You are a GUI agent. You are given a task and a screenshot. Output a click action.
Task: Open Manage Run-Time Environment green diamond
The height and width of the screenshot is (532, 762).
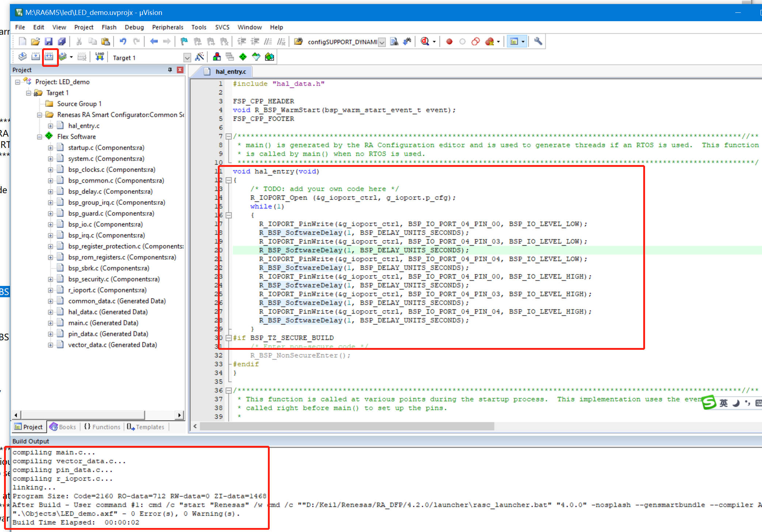coord(243,57)
